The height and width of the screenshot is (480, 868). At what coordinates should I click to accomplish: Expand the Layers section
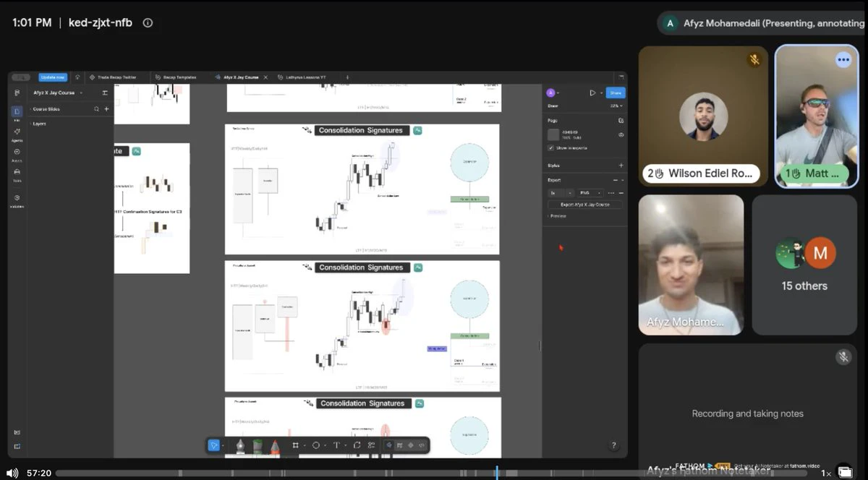tap(39, 124)
